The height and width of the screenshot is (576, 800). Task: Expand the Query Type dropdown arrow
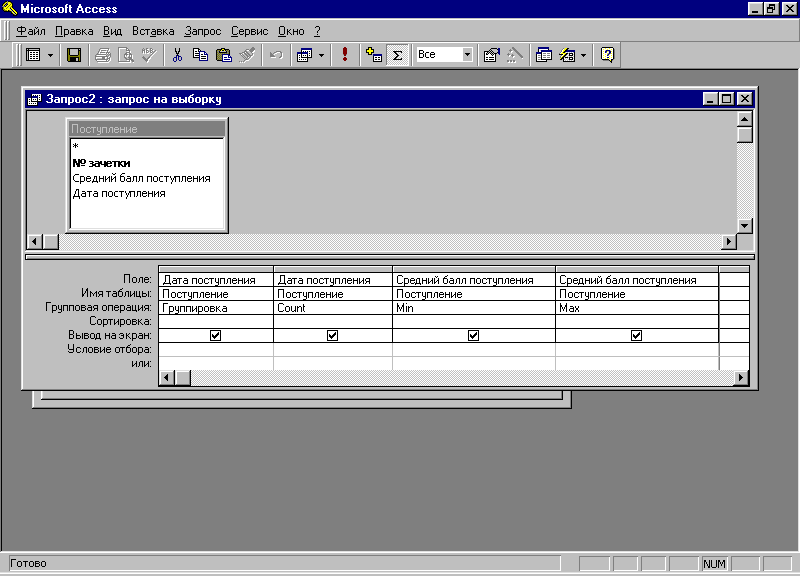point(321,55)
